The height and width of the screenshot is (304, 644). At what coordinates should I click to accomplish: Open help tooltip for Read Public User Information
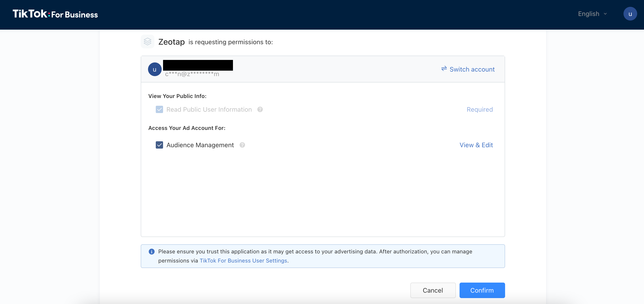[260, 110]
